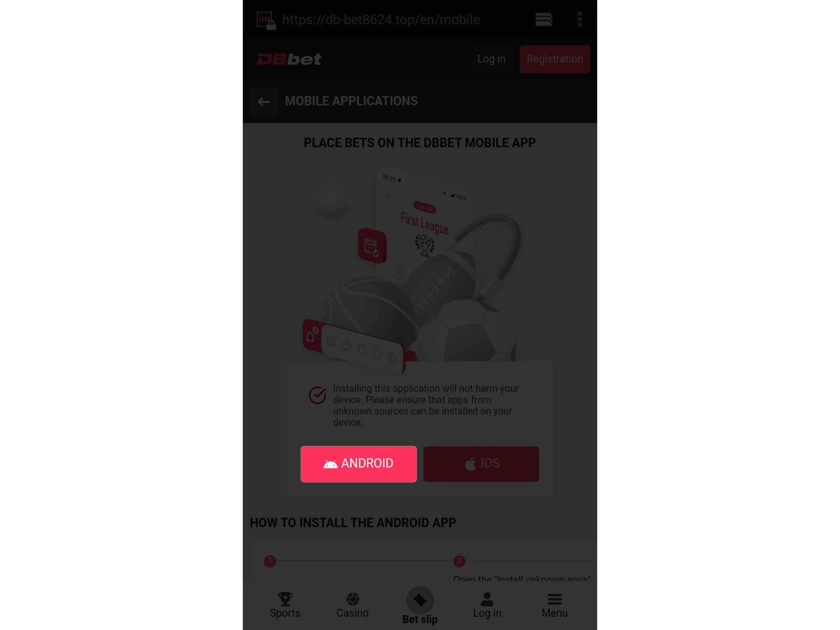Viewport: 840px width, 630px height.
Task: Click the Registration button top right
Action: [554, 59]
